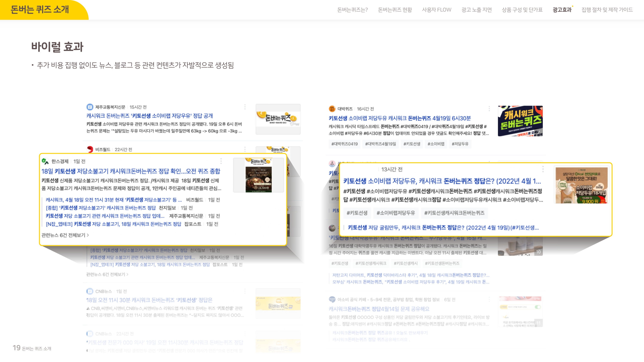Click the 대박퀴즈 orange profile icon
Screen dimensions: 644x362
[x=332, y=109]
